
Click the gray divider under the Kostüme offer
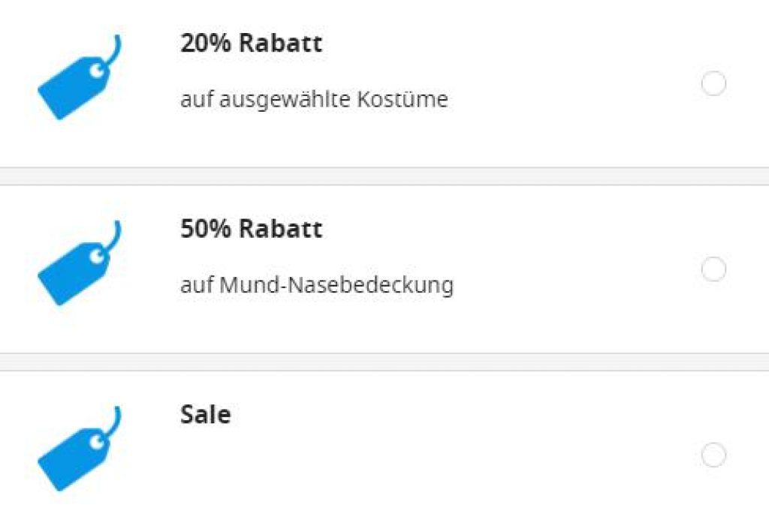(x=384, y=176)
